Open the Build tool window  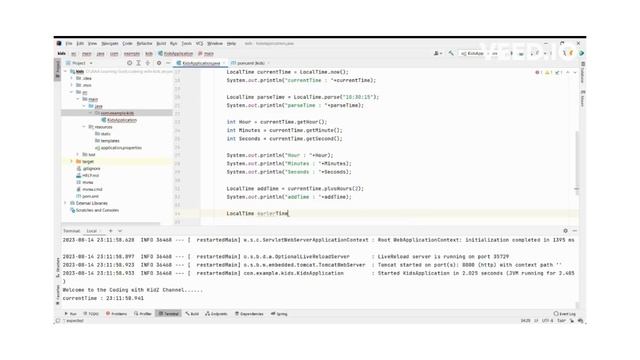tap(192, 314)
